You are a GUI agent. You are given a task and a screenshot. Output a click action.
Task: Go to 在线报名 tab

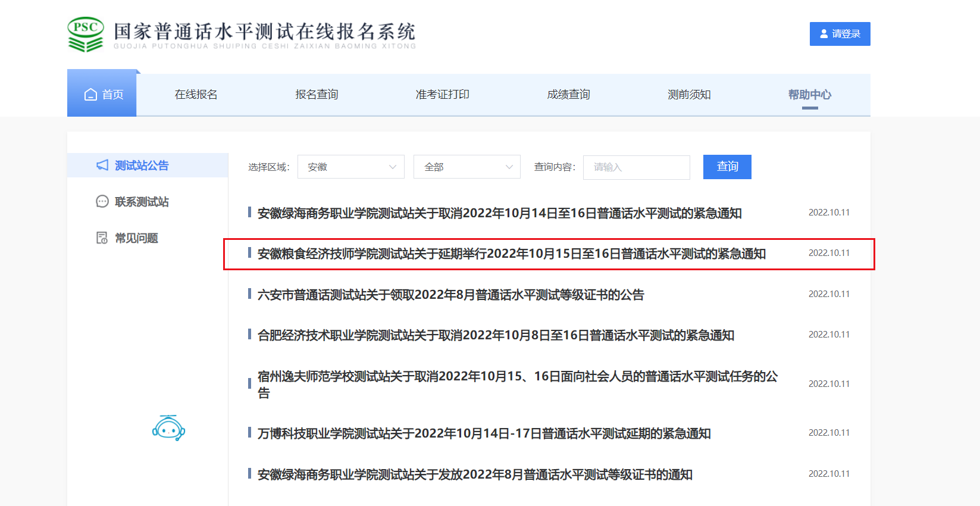pos(196,95)
